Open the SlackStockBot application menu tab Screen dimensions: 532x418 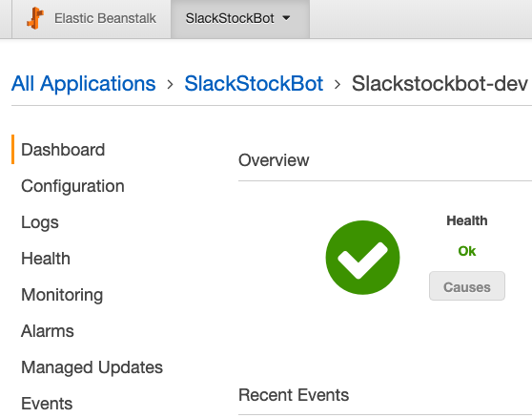pos(240,19)
